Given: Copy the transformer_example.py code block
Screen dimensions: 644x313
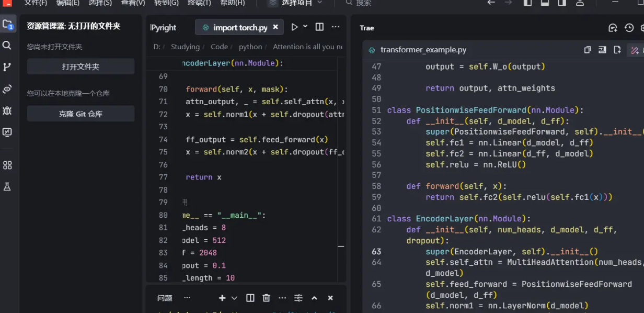Looking at the screenshot, I should (x=588, y=50).
